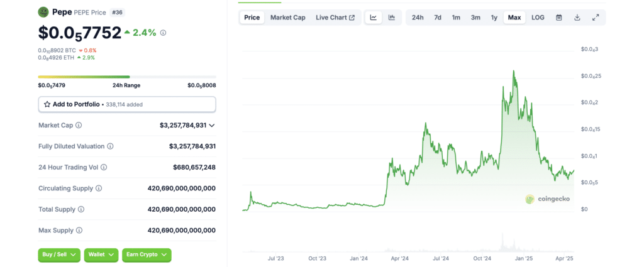The width and height of the screenshot is (644, 267).
Task: Click the price chart peak near Dec 2024
Action: (x=513, y=72)
